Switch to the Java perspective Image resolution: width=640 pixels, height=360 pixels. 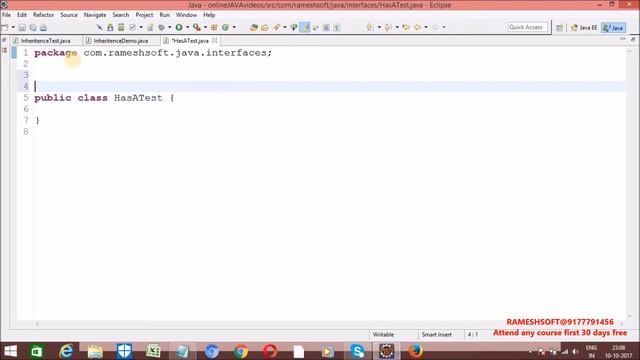(613, 27)
